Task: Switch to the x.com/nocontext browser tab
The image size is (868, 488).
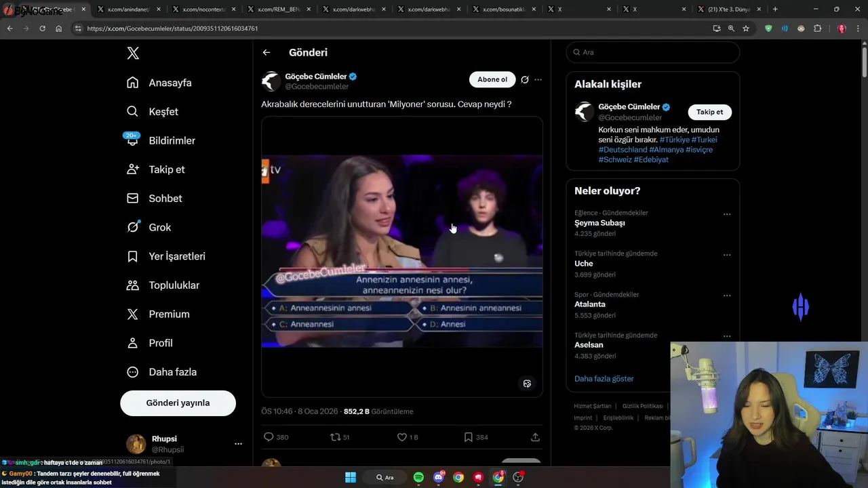Action: click(203, 9)
